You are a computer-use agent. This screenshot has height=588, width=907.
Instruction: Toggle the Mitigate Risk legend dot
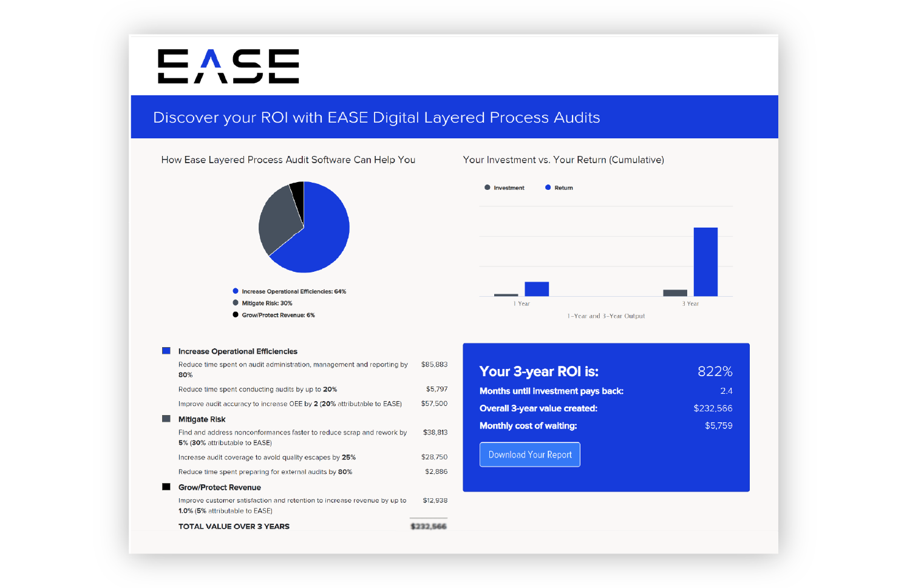click(235, 303)
